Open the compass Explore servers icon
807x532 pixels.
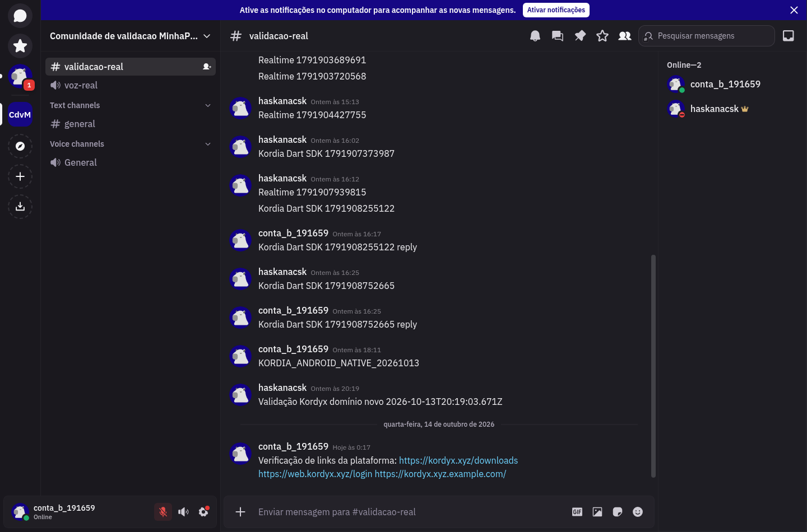click(20, 146)
